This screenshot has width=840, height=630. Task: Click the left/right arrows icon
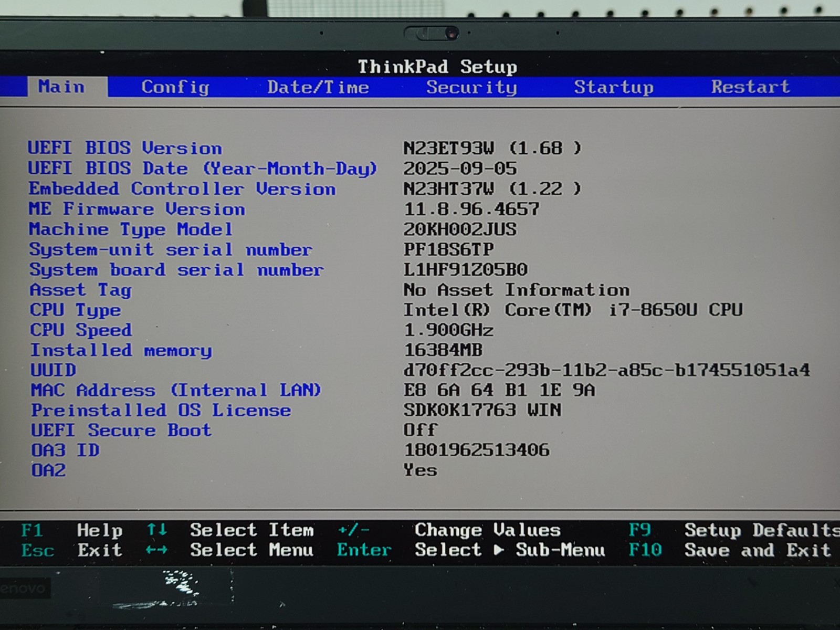[156, 550]
